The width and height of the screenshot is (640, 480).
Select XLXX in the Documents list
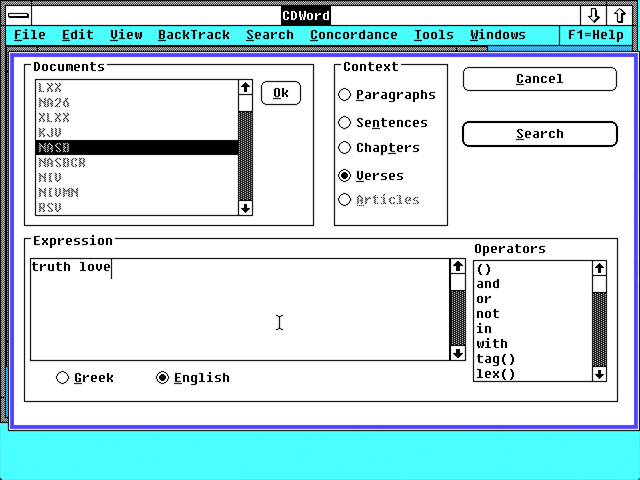pyautogui.click(x=137, y=118)
